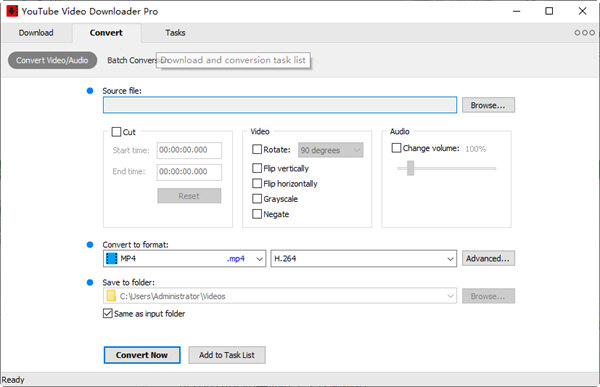Open Advanced format settings
Screen dimensions: 600x387
[x=488, y=258]
